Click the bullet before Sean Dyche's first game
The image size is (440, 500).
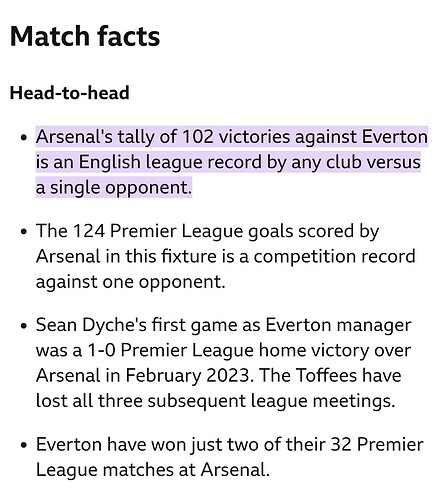(23, 325)
